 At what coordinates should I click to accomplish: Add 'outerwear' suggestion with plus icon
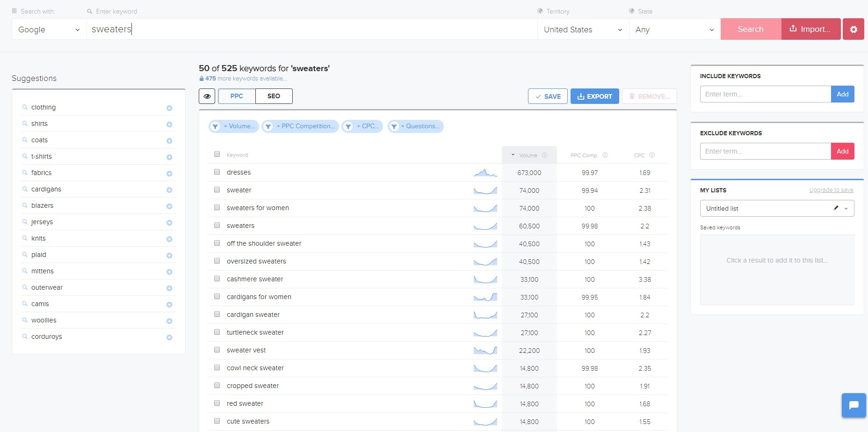pos(169,288)
